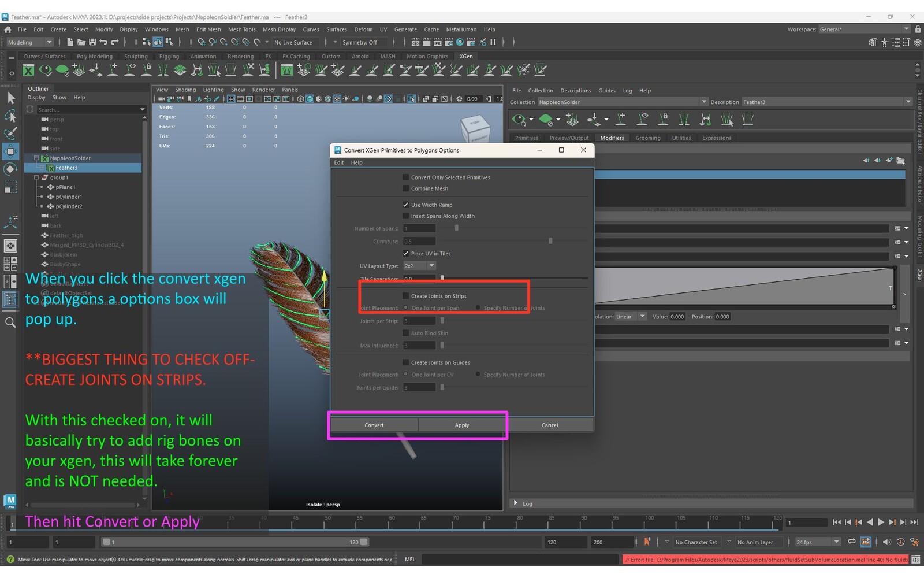Activate the Scale tool in Tool Box
Image resolution: width=924 pixels, height=578 pixels.
[x=10, y=187]
